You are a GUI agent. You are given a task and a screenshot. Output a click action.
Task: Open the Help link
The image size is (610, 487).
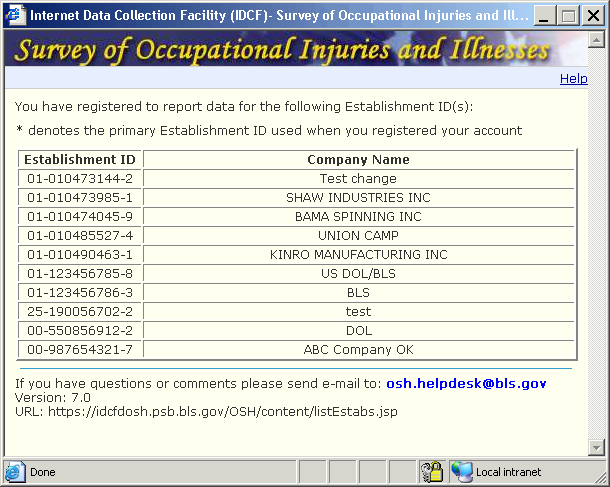click(573, 79)
